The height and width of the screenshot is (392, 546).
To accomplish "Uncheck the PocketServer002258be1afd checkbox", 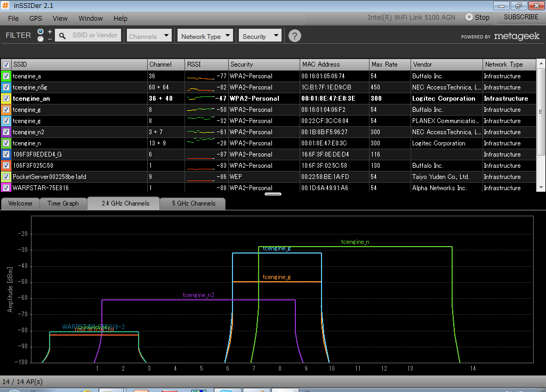I will [6, 176].
